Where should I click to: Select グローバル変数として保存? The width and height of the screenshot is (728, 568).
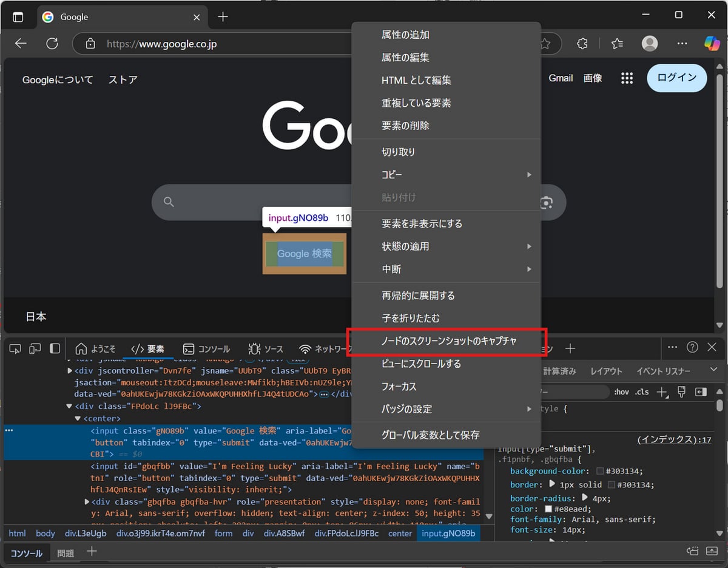coord(446,435)
